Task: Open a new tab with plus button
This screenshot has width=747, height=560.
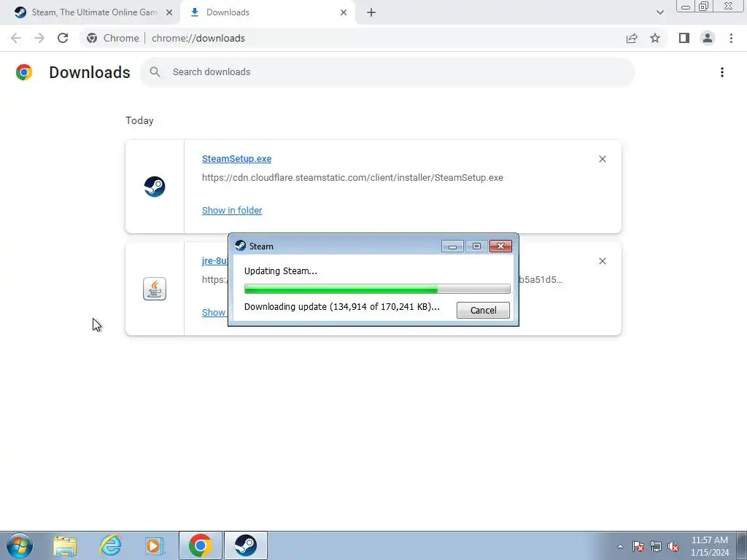Action: point(371,12)
